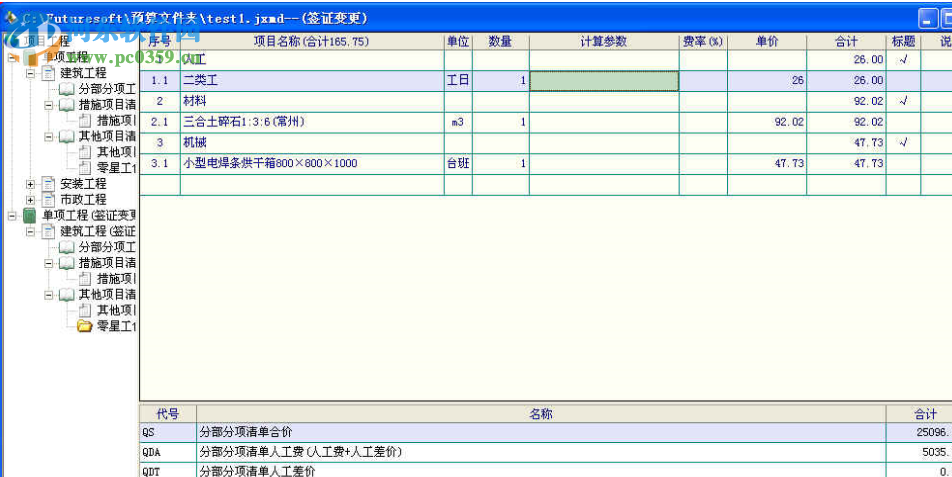Collapse first 措施项目清 node under 建筑工程
952x477 pixels.
[49, 105]
